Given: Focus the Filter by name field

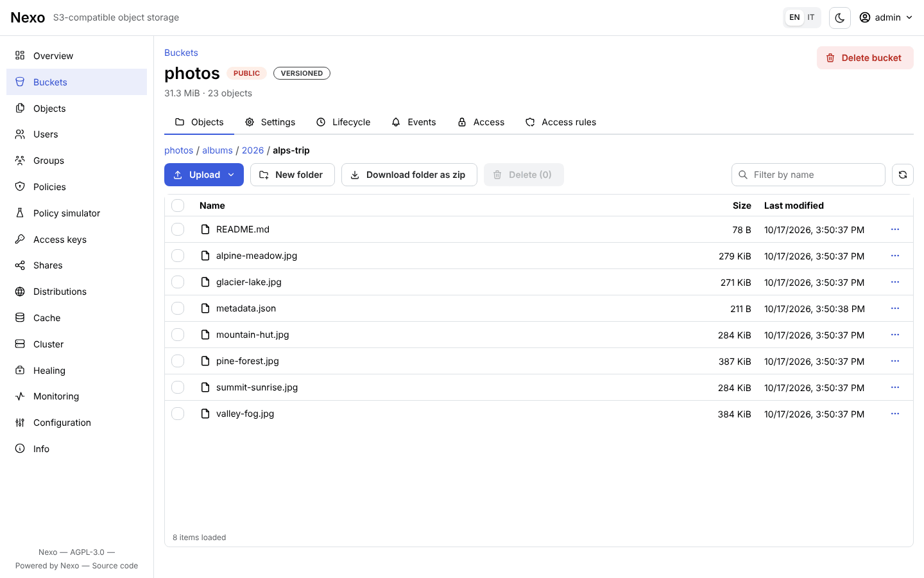Looking at the screenshot, I should (x=809, y=175).
